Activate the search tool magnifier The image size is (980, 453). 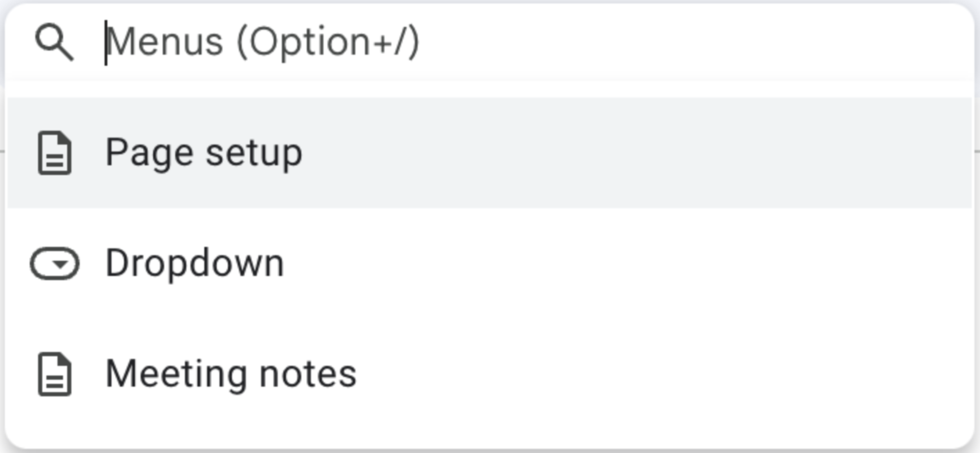(54, 42)
